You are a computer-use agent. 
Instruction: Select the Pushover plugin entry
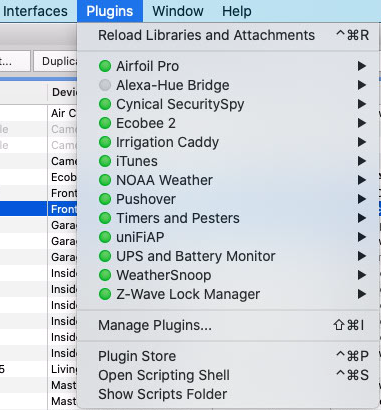tap(228, 199)
